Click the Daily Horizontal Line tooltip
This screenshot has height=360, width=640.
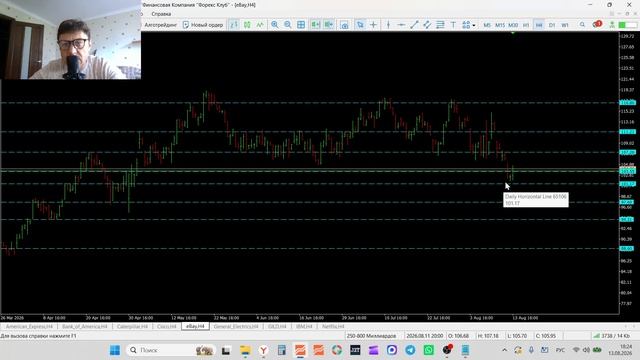536,200
